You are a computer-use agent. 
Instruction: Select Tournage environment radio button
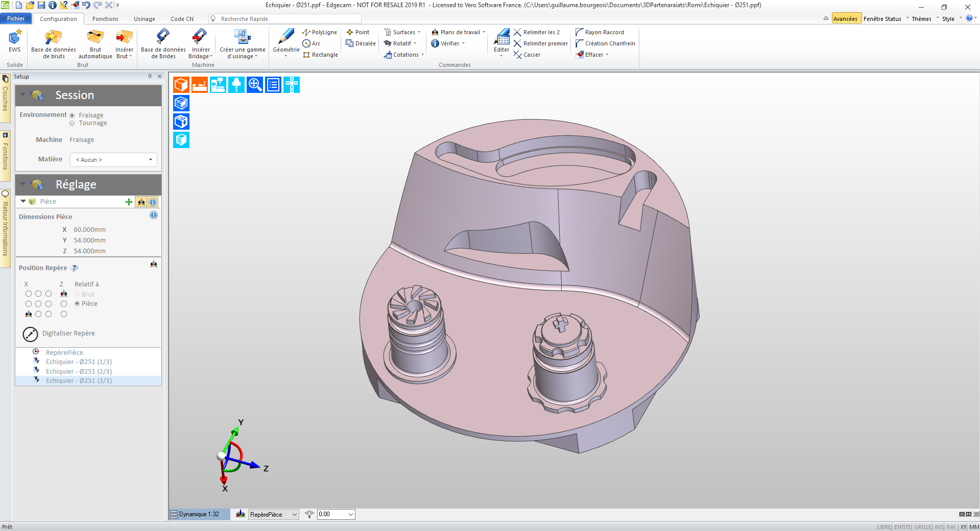point(72,123)
